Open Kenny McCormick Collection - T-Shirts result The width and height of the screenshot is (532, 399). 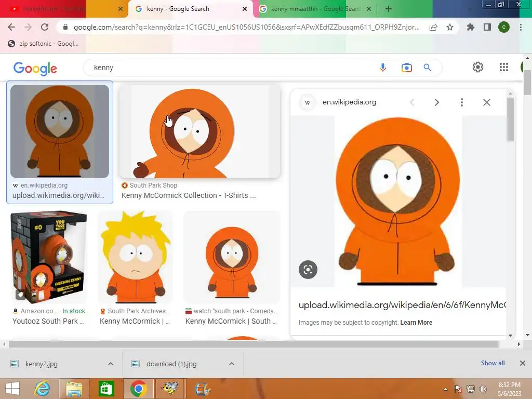pos(188,195)
